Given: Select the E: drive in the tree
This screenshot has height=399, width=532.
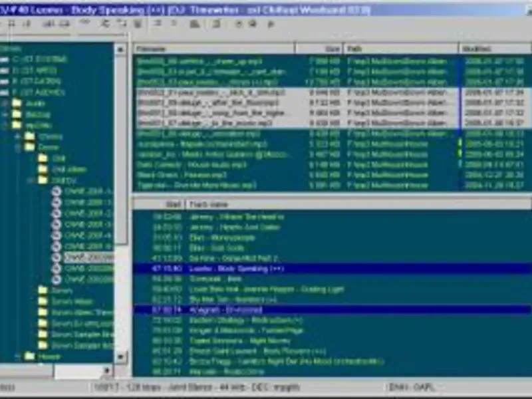Looking at the screenshot, I should click(37, 81).
